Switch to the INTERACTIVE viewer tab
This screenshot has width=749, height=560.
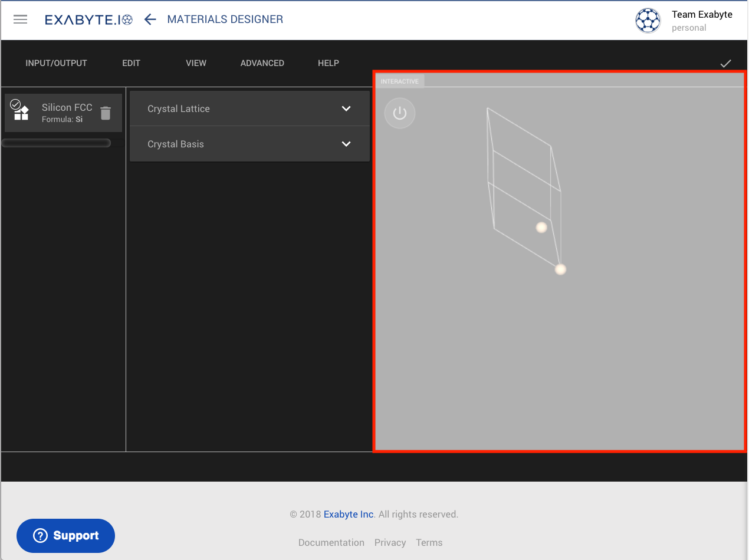(x=400, y=81)
